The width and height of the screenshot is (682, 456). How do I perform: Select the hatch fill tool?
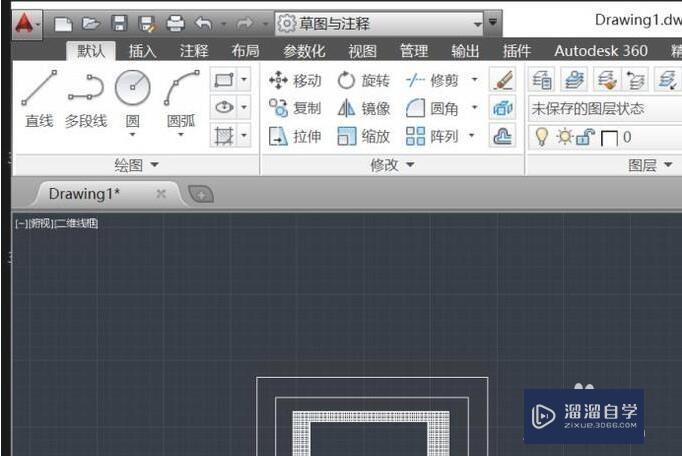click(x=224, y=136)
